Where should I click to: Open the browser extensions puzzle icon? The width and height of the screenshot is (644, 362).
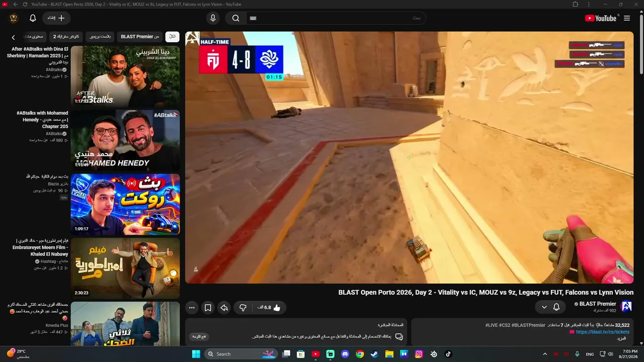pyautogui.click(x=576, y=5)
